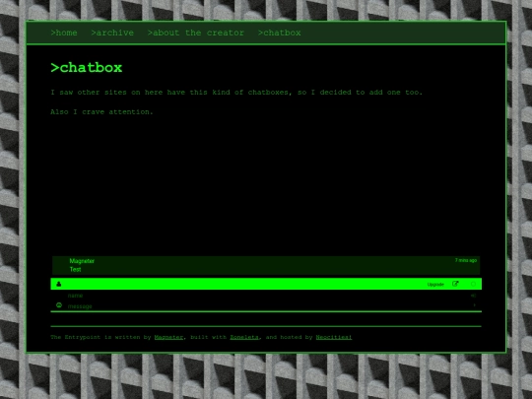532x399 pixels.
Task: Click the chatbox user profile icon
Action: [x=59, y=284]
